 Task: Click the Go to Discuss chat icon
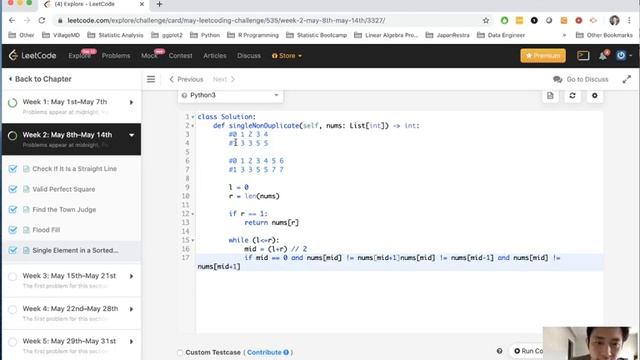pos(558,80)
